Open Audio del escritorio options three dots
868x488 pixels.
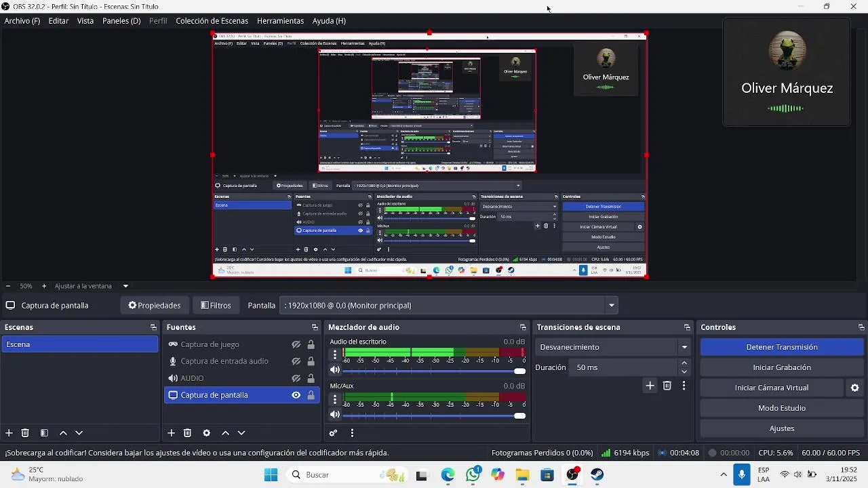[334, 354]
